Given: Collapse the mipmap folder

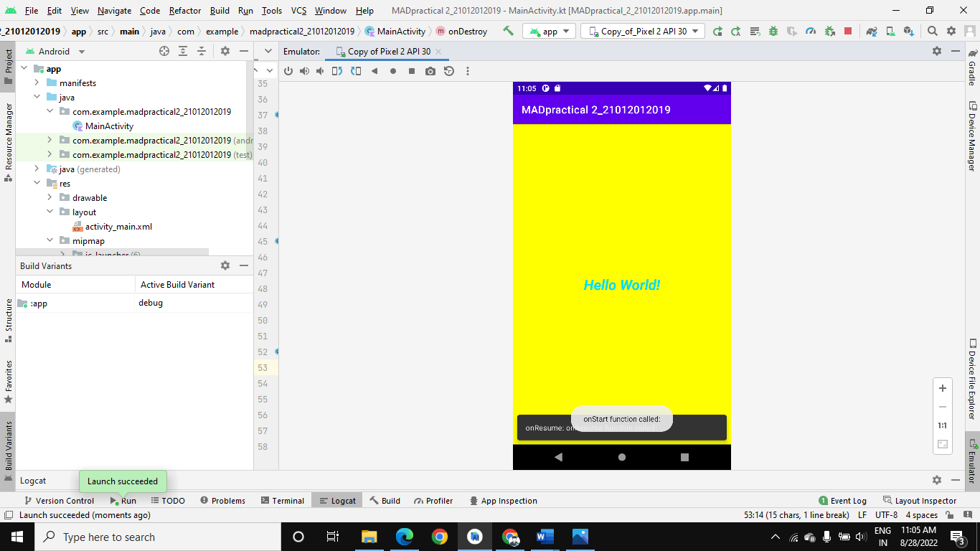Looking at the screenshot, I should pos(50,241).
